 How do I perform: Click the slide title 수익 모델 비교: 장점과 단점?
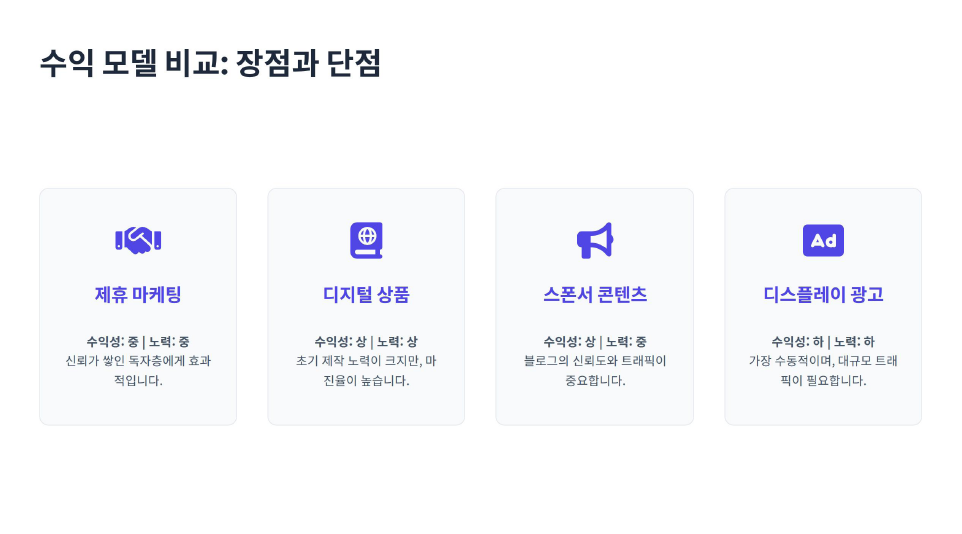210,64
